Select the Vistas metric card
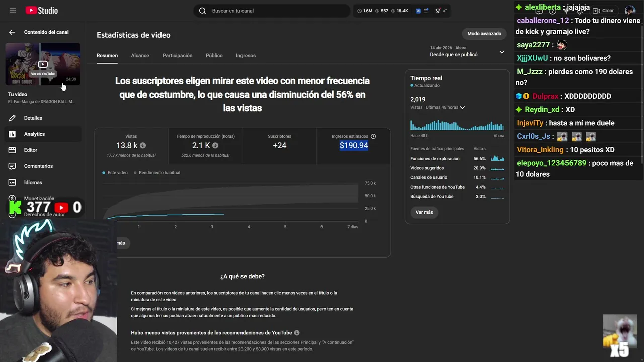 (x=131, y=146)
